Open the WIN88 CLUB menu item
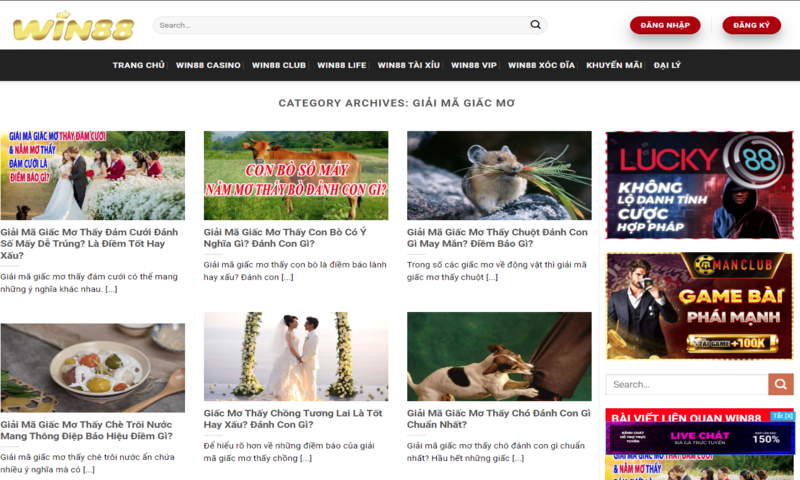This screenshot has height=480, width=800. (279, 65)
